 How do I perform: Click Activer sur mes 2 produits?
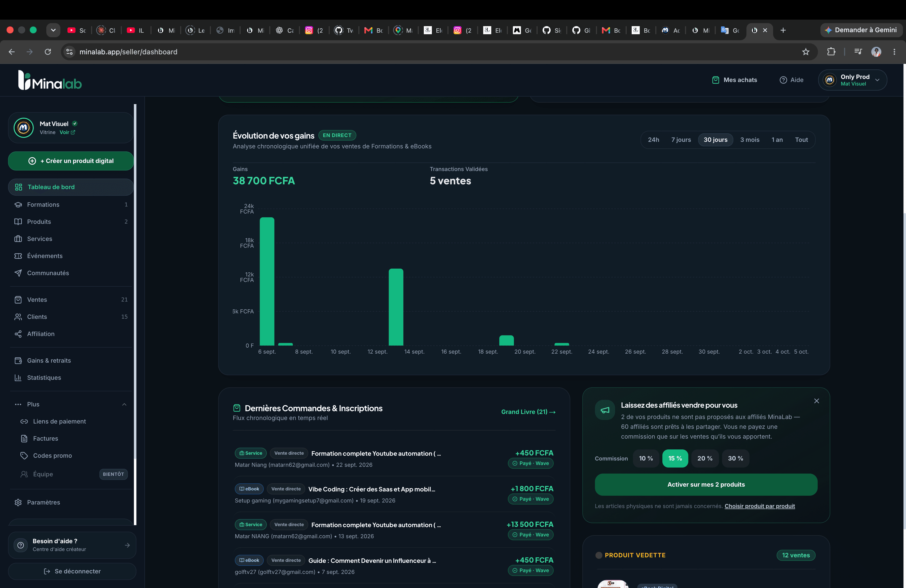pyautogui.click(x=706, y=485)
